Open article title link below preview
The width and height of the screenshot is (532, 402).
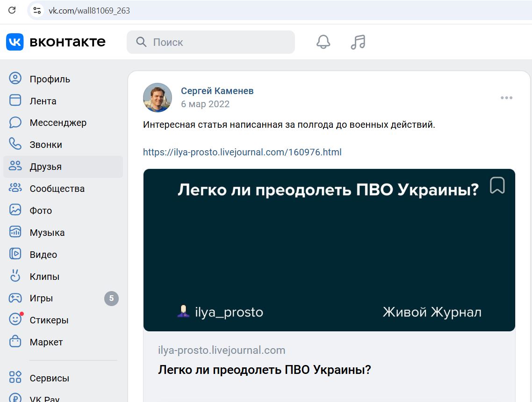tap(265, 369)
